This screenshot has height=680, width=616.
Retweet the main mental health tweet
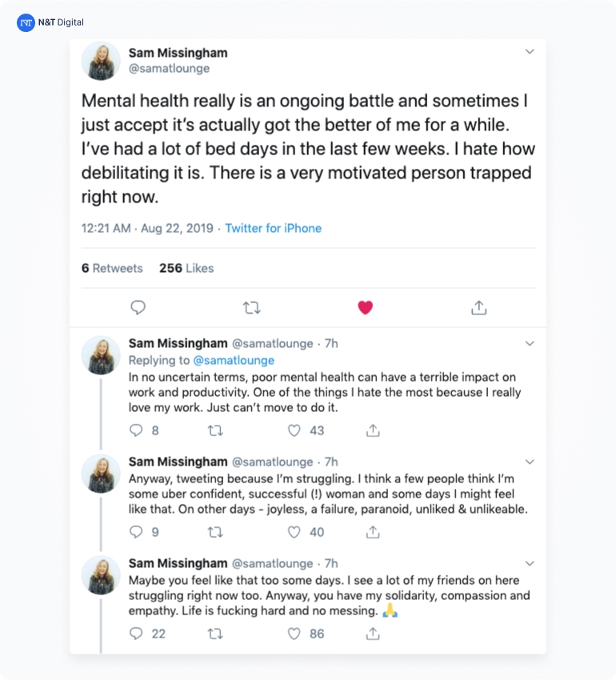pyautogui.click(x=251, y=307)
